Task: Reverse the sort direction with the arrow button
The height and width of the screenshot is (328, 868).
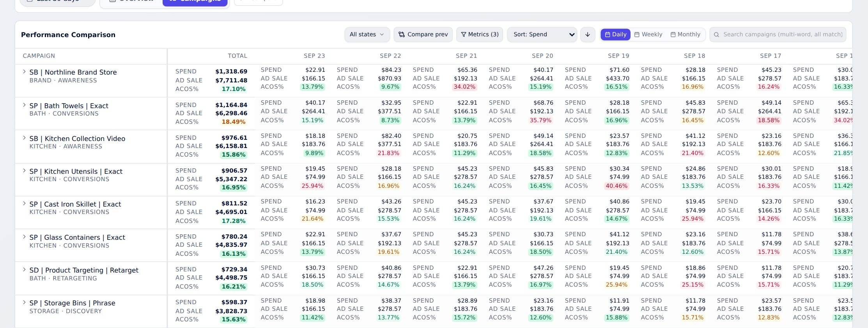Action: pyautogui.click(x=587, y=34)
